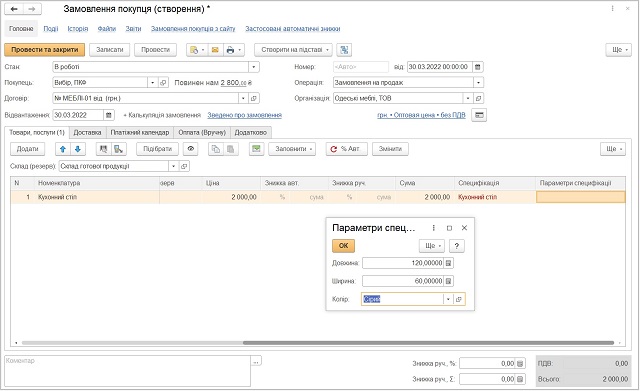Click the Записати button
Viewport: 640px width, 391px height.
click(x=109, y=50)
